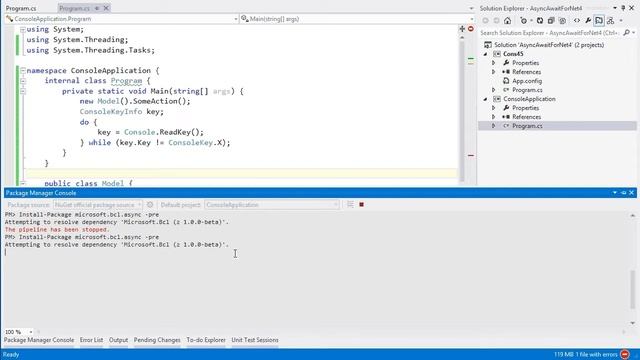This screenshot has width=640, height=360.
Task: Select App.config file
Action: (x=527, y=81)
